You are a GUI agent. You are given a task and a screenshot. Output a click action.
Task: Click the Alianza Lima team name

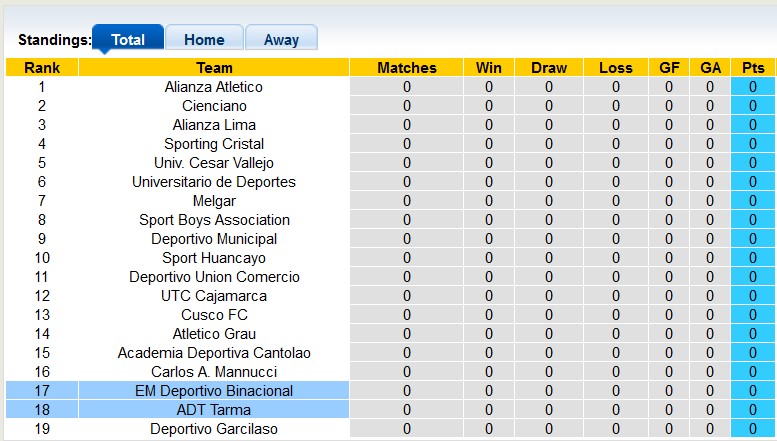click(x=214, y=125)
